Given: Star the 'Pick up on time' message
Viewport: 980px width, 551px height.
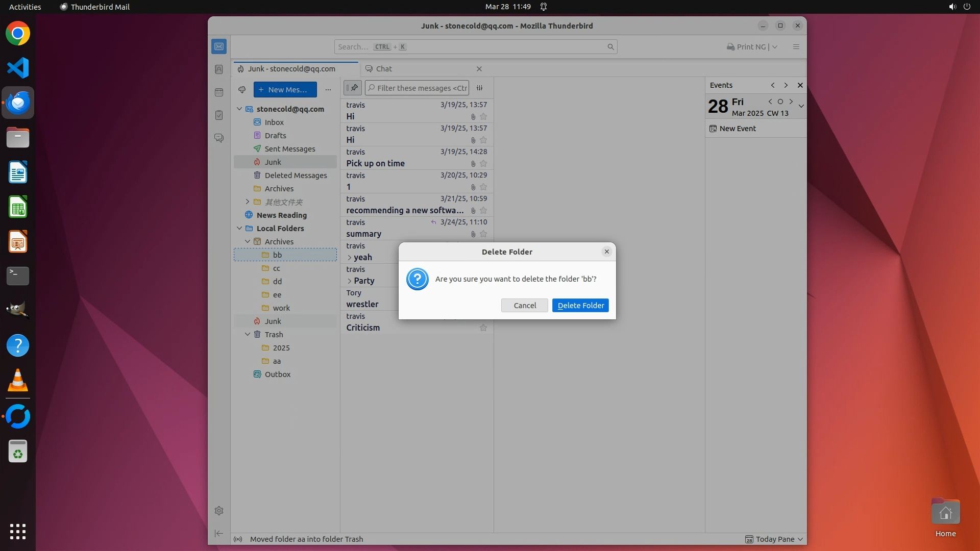Looking at the screenshot, I should [483, 164].
